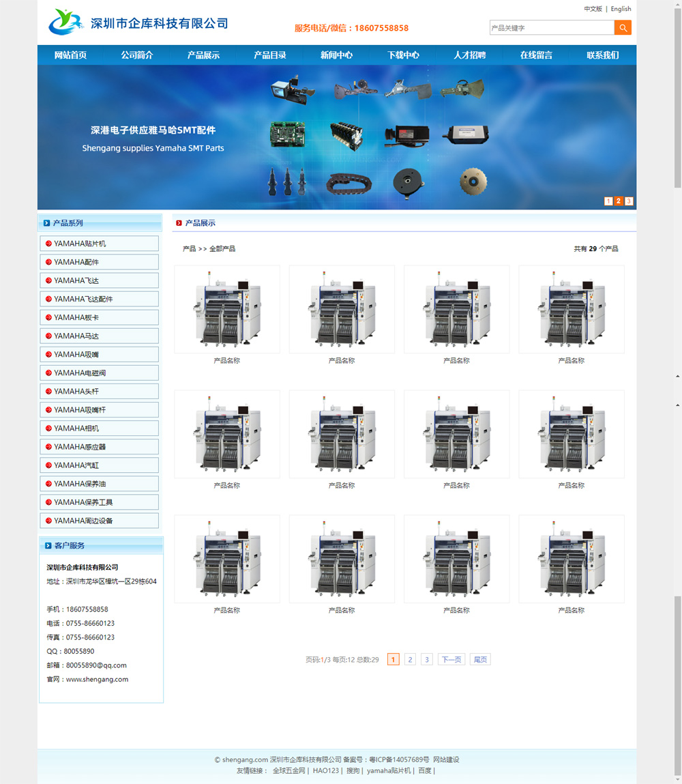Click the red arrow icon beside 产品展示 heading
Viewport: 682px width, 784px height.
pyautogui.click(x=179, y=223)
